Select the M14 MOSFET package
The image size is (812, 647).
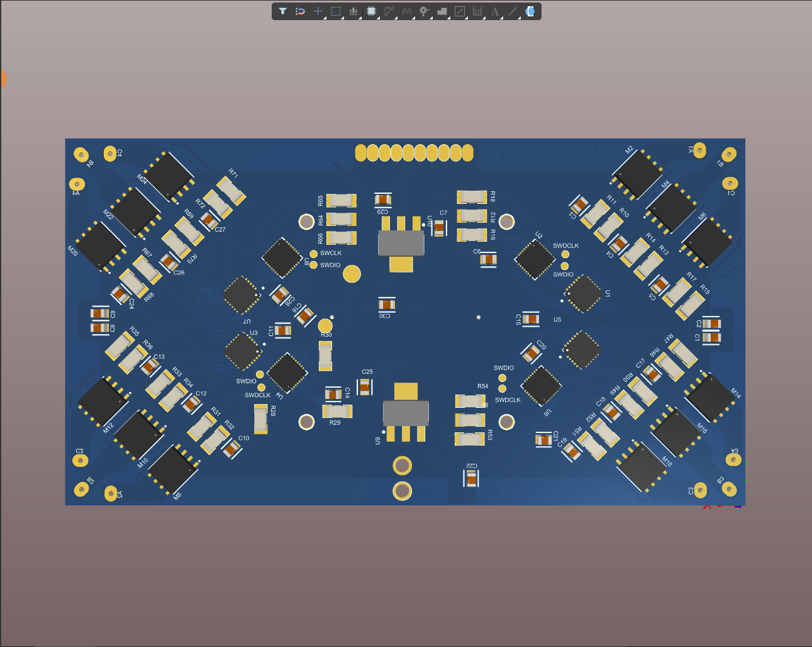tap(709, 397)
